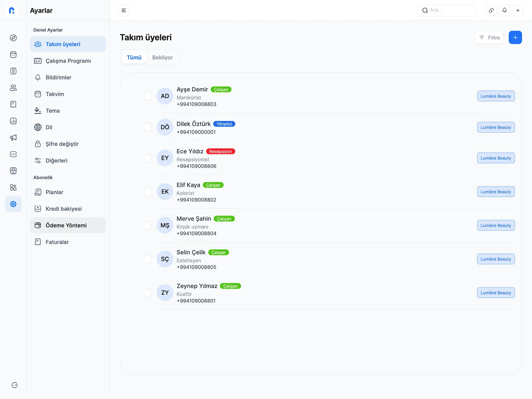Click the plus icon in top bar

518,10
